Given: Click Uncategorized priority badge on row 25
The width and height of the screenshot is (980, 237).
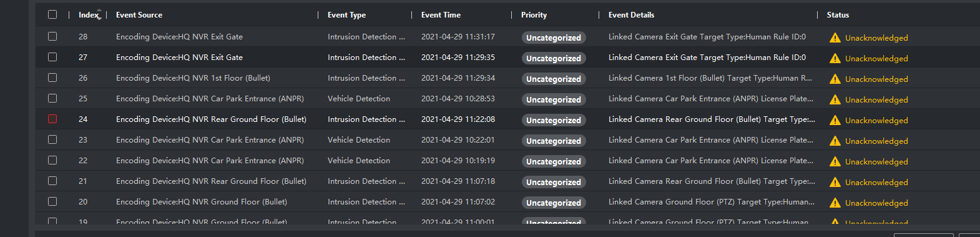Looking at the screenshot, I should coord(554,99).
